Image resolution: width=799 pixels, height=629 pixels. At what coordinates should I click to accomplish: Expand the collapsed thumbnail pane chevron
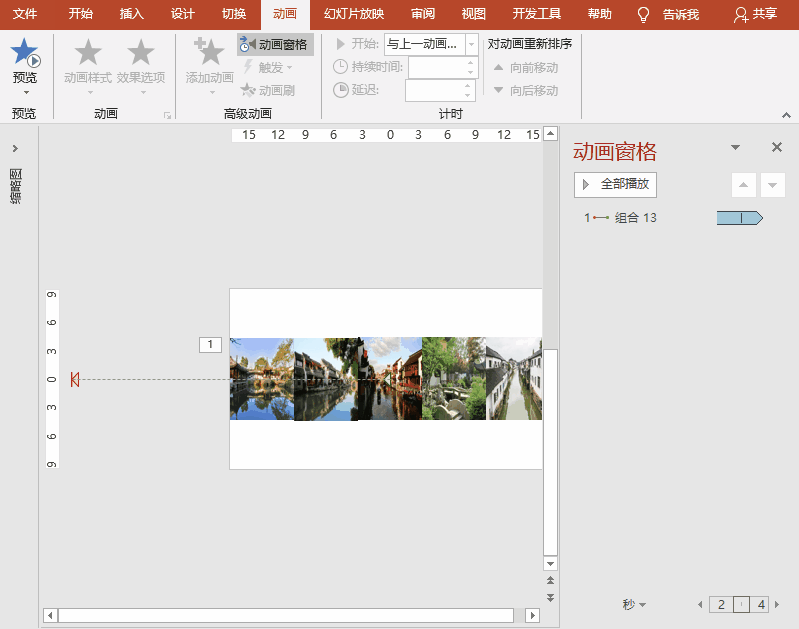click(x=15, y=149)
